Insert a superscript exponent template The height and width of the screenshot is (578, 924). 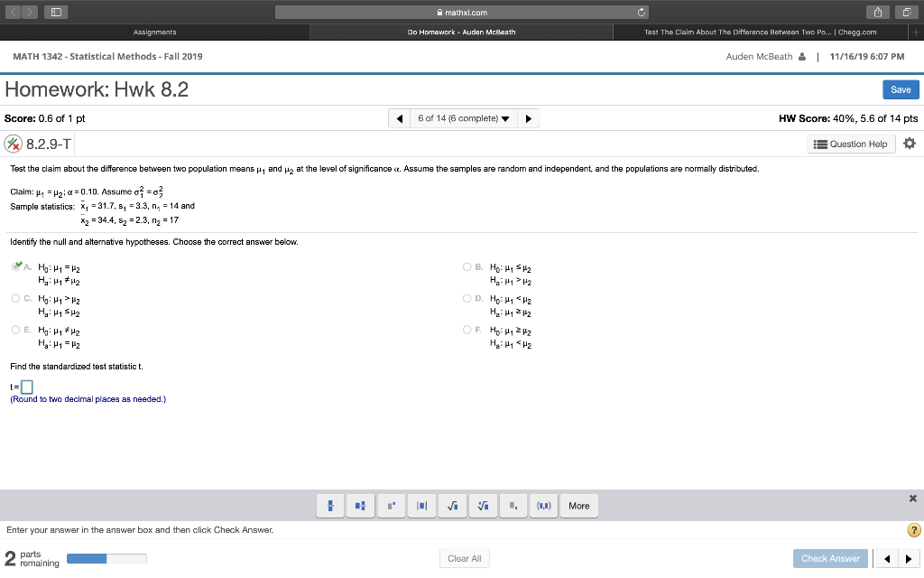coord(391,506)
